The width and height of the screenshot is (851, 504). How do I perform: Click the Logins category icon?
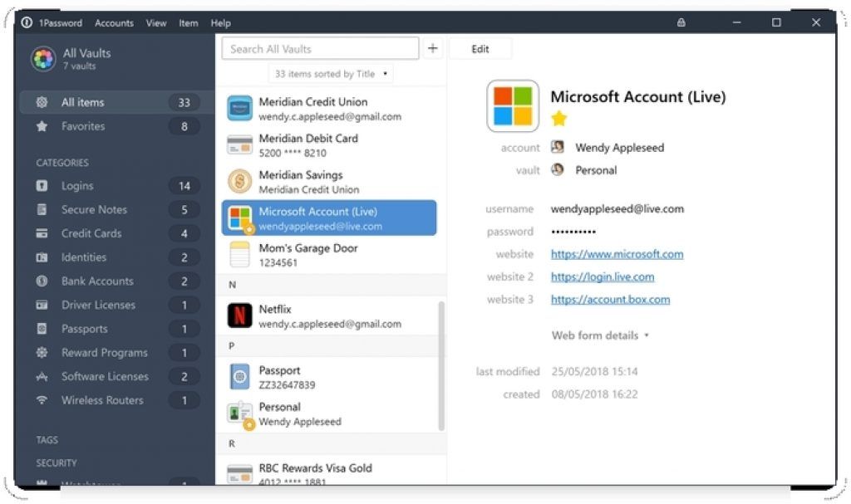pos(42,185)
